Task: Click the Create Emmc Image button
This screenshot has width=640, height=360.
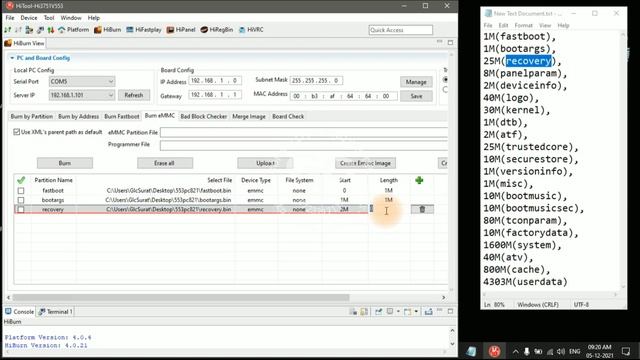Action: 365,163
